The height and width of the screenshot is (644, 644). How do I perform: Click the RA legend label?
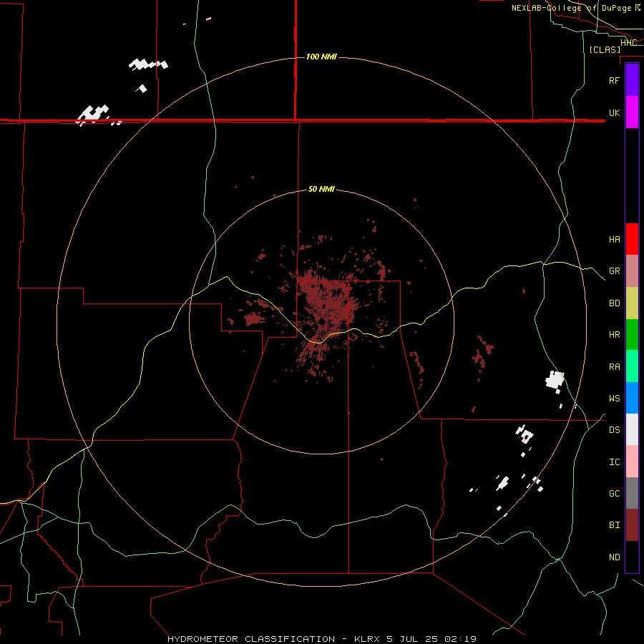(614, 366)
